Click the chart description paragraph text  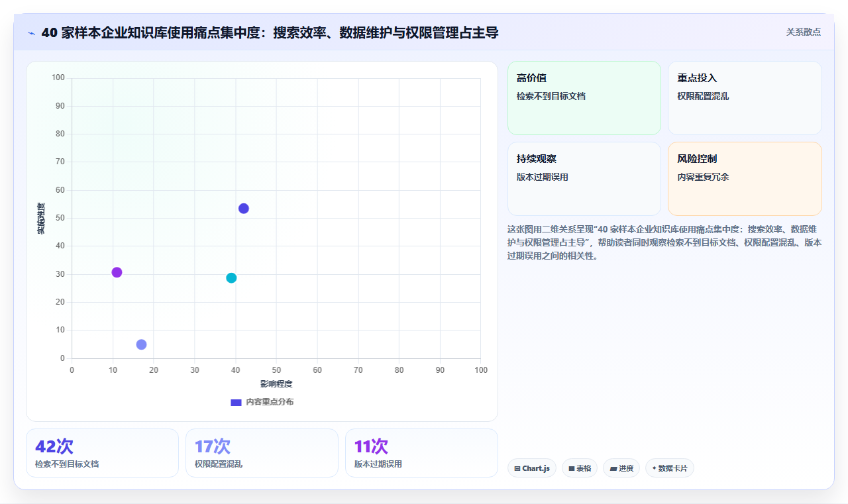pyautogui.click(x=664, y=242)
